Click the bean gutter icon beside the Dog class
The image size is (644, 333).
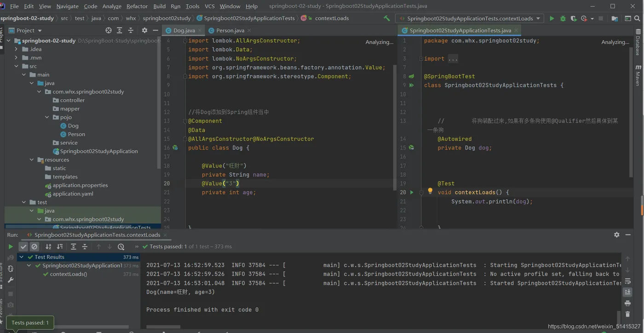[x=175, y=148]
